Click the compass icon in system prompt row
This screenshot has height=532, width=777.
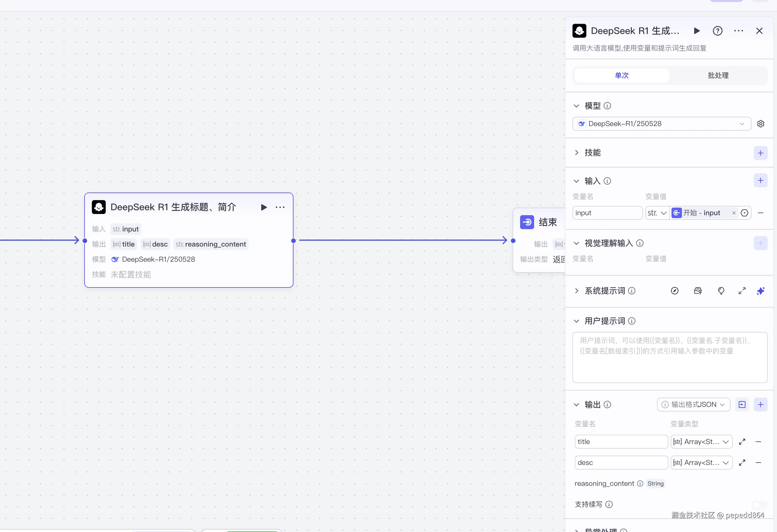pos(675,291)
